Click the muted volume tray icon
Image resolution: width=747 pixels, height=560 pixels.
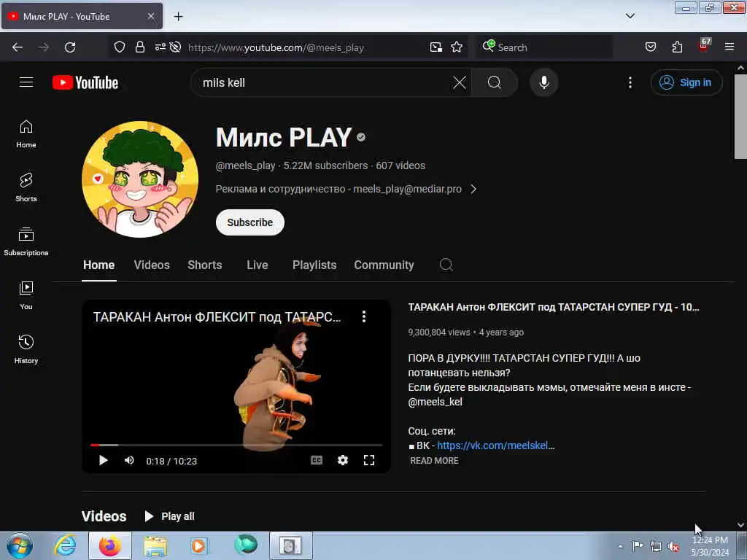[673, 546]
